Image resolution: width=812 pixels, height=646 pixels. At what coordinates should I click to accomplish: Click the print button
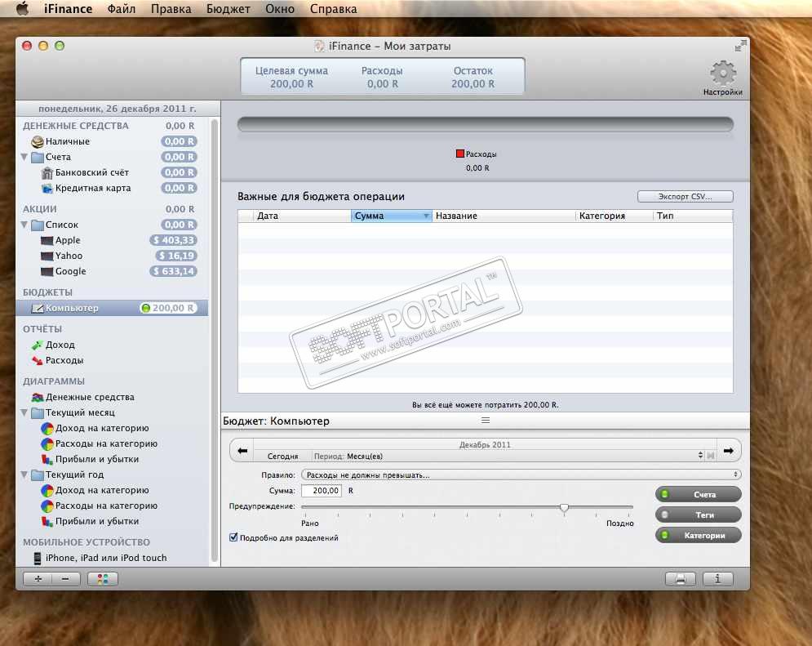coord(681,579)
